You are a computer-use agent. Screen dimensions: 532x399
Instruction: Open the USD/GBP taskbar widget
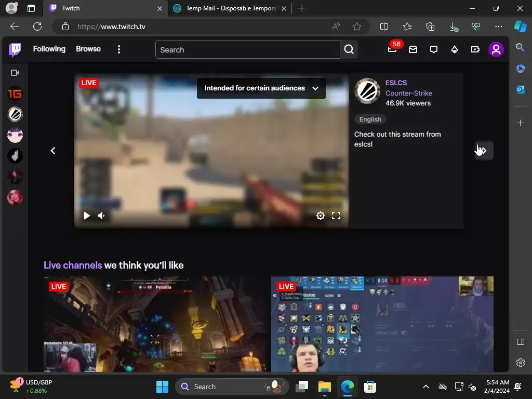(x=31, y=387)
